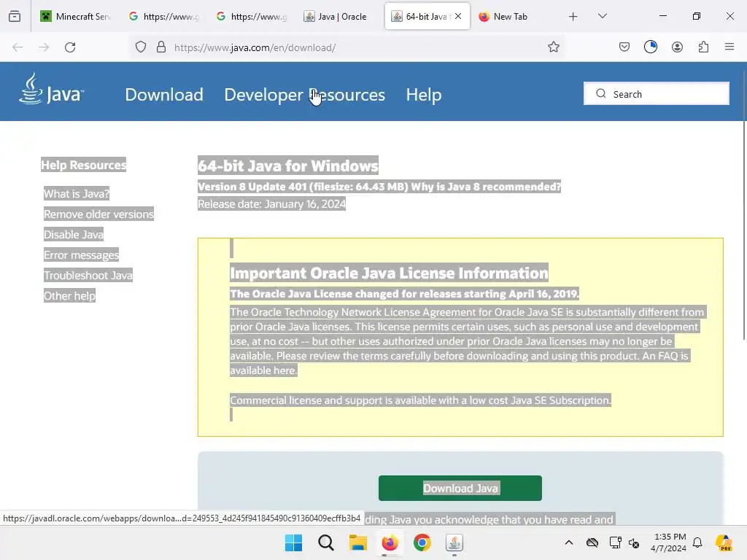Click the Java logo in header
This screenshot has height=560, width=747.
[x=52, y=89]
